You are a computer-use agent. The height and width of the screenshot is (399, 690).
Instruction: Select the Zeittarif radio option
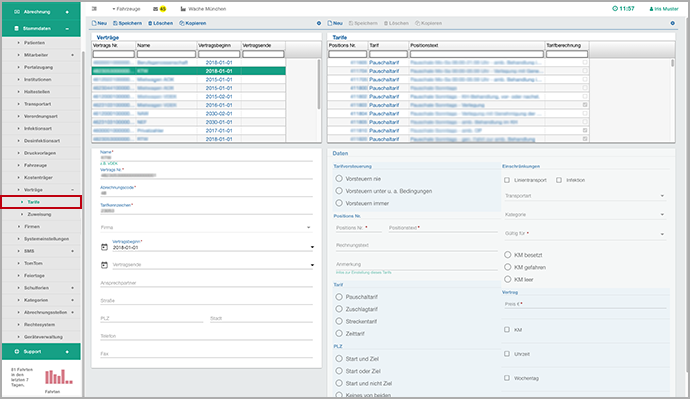[339, 333]
